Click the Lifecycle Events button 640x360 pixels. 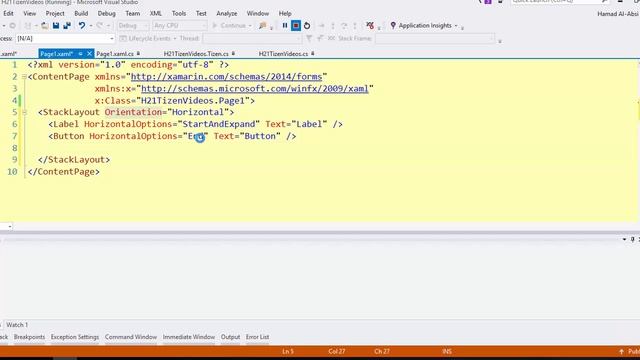pyautogui.click(x=148, y=38)
